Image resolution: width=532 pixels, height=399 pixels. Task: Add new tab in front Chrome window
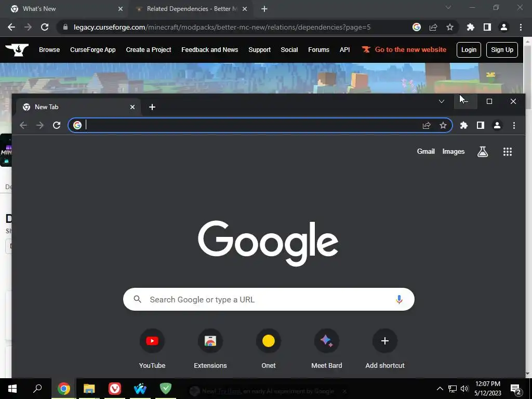coord(152,107)
